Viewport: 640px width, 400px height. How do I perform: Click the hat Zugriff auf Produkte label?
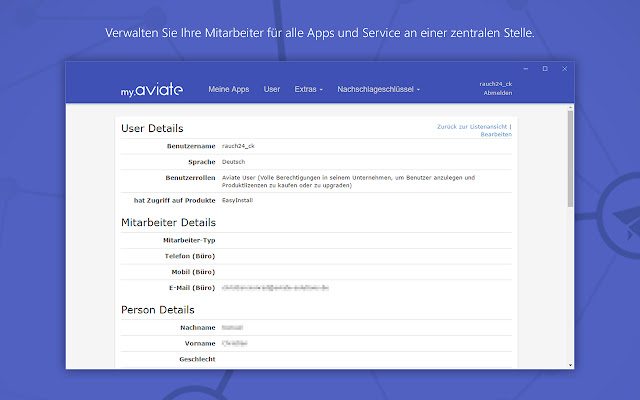pyautogui.click(x=174, y=200)
